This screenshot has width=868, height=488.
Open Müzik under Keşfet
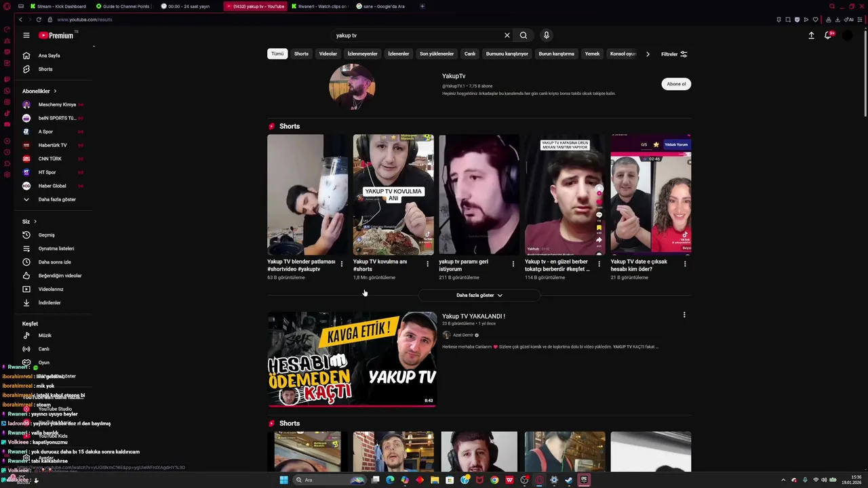click(x=53, y=335)
